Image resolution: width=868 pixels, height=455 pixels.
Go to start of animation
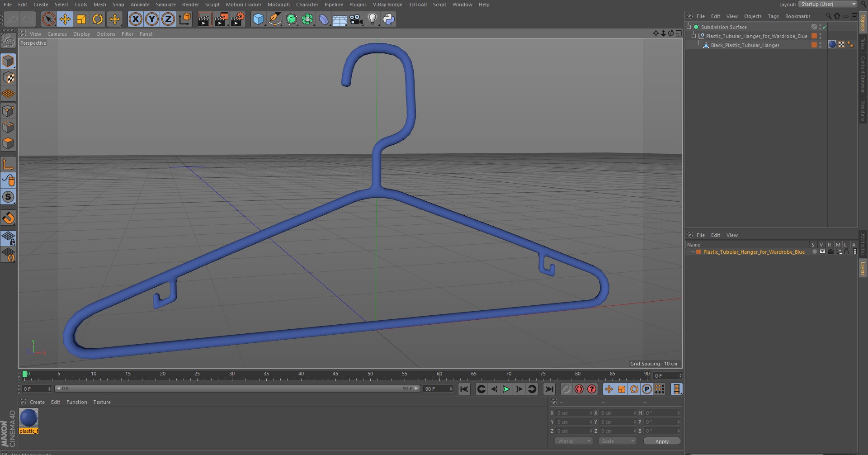point(464,389)
